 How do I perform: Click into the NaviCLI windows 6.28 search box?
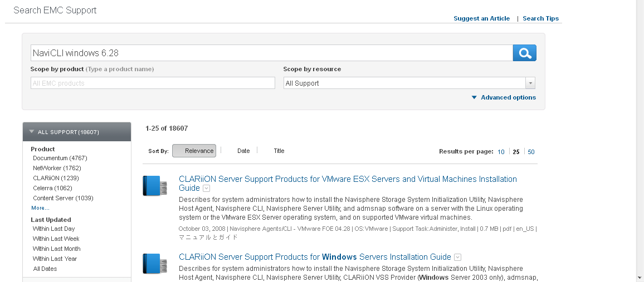[x=271, y=53]
